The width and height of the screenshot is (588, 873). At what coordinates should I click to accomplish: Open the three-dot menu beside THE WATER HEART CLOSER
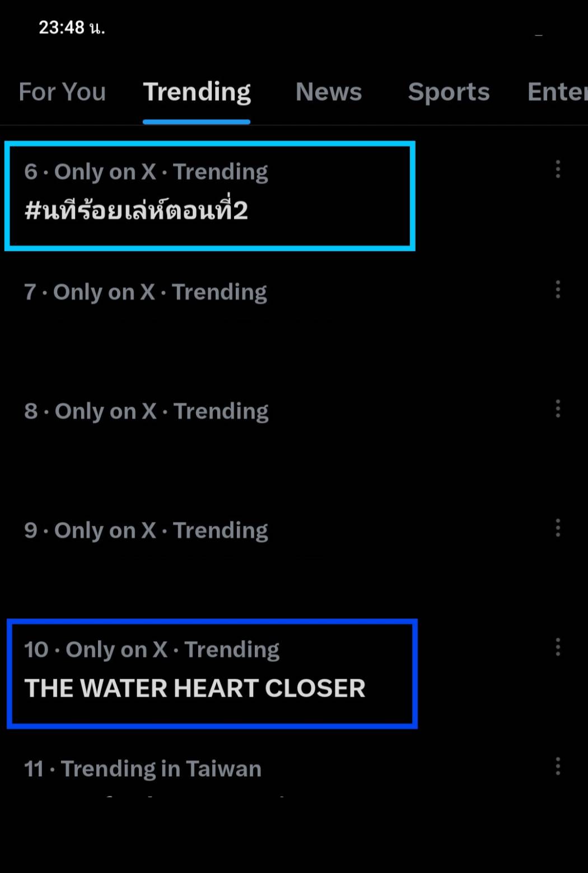(x=558, y=647)
